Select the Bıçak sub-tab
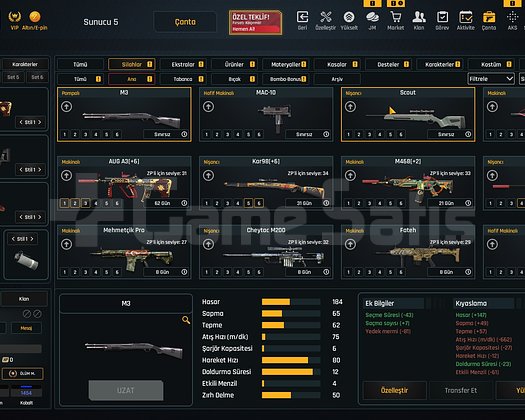Viewport: 525px width, 420px height. click(234, 79)
